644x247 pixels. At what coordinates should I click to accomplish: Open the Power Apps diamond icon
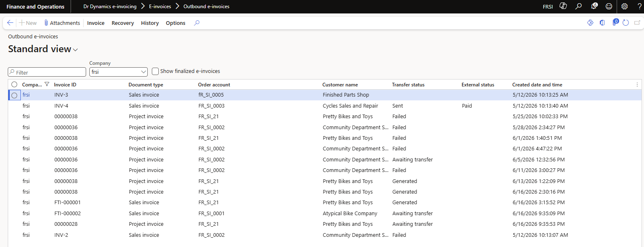[590, 23]
